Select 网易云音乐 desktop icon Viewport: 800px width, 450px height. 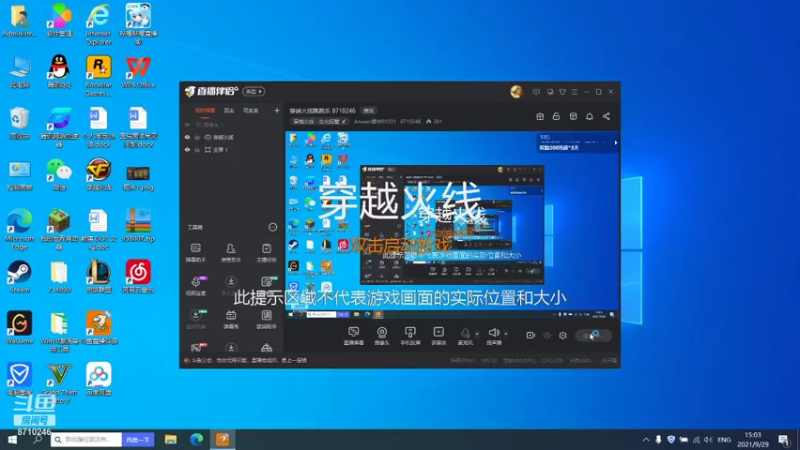pyautogui.click(x=138, y=277)
